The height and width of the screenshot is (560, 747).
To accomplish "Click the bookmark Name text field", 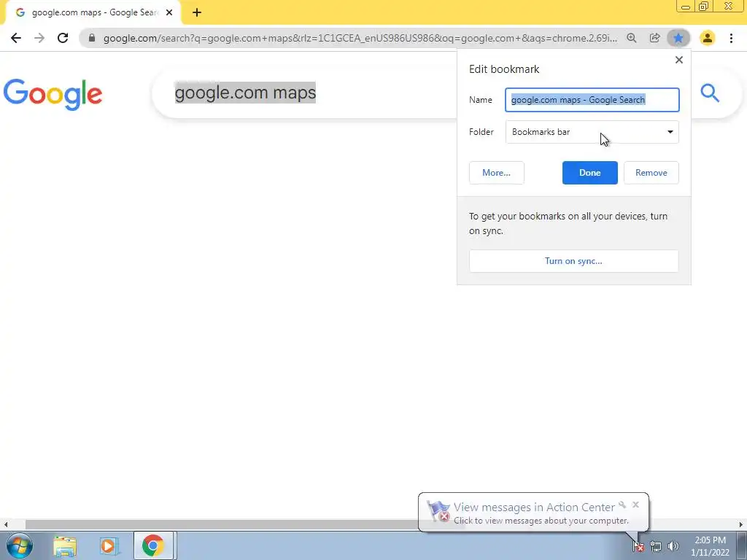I will tap(592, 100).
